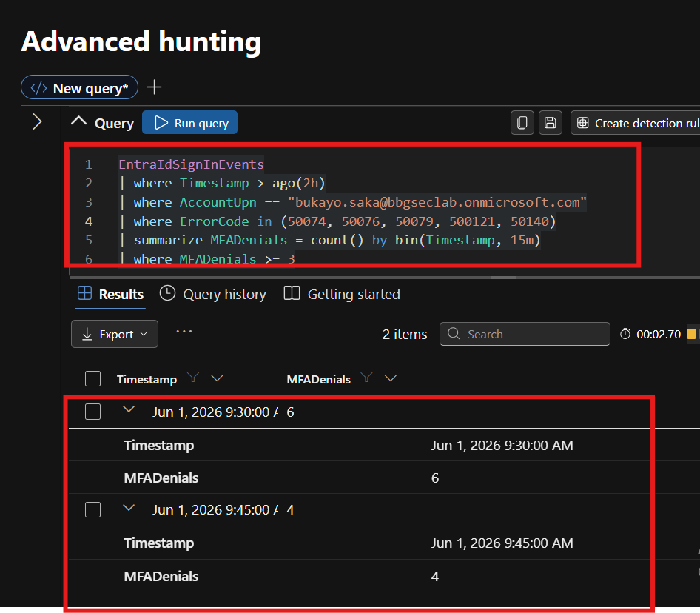
Task: Open the New query* tab
Action: coord(79,87)
